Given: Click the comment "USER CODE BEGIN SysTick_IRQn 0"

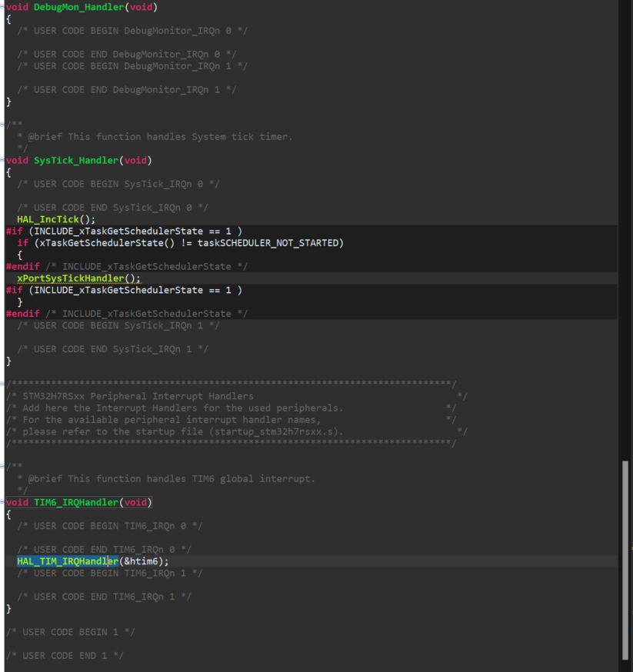Looking at the screenshot, I should pos(118,185).
